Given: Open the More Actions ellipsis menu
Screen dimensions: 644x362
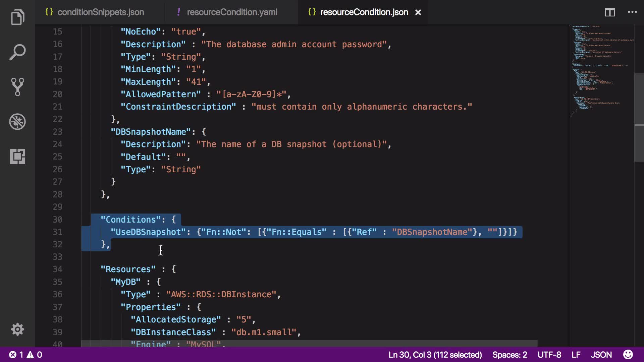Looking at the screenshot, I should (632, 12).
